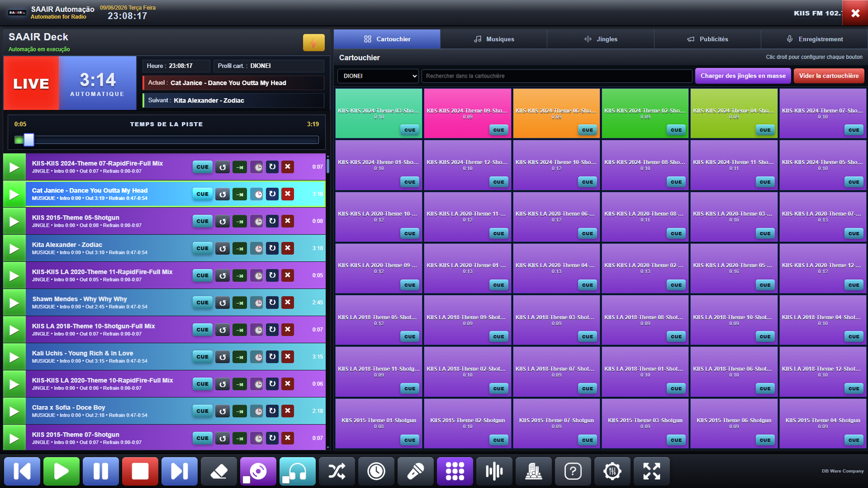The image size is (868, 488).
Task: Click the microphone icon in bottom toolbar
Action: [416, 471]
